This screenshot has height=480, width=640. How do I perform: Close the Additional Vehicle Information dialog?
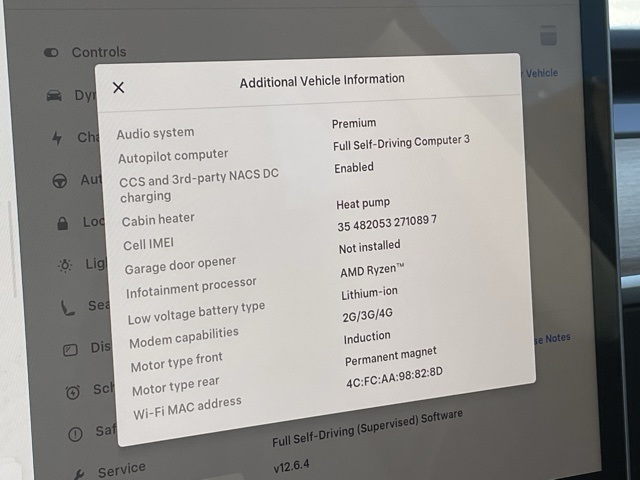pos(118,87)
